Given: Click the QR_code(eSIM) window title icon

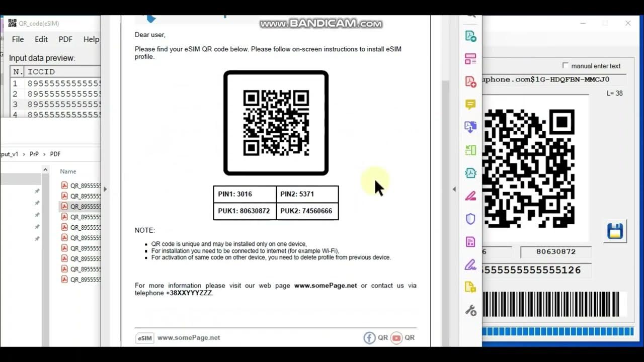Looking at the screenshot, I should [x=12, y=23].
